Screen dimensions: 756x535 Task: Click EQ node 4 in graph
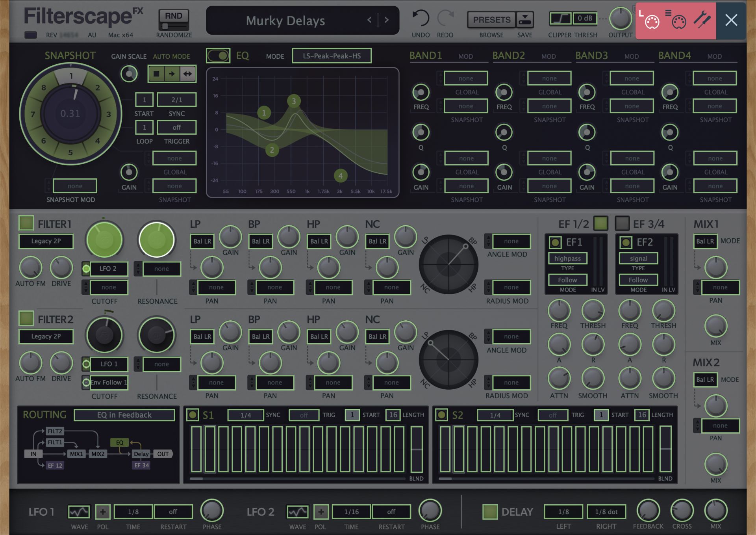point(341,176)
